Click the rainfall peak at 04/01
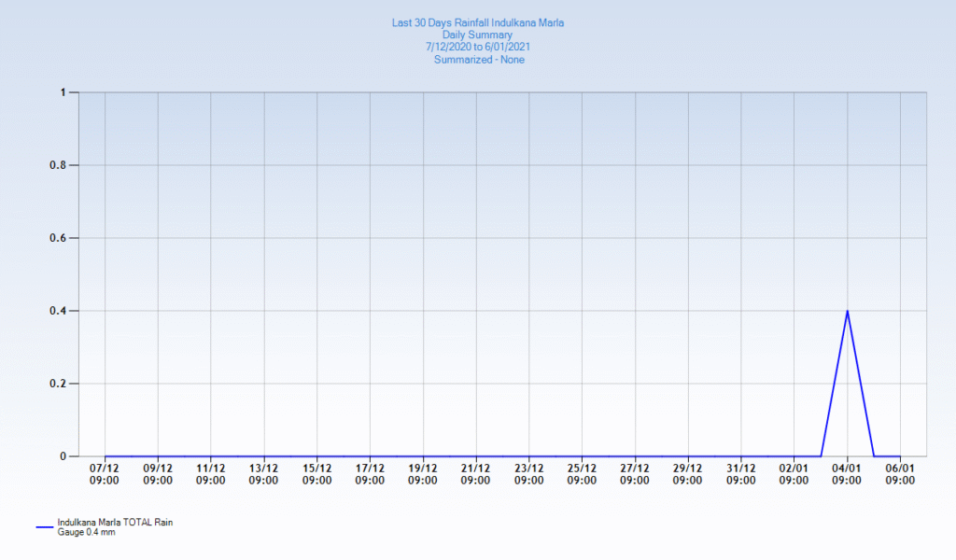956x560 pixels. pos(847,312)
